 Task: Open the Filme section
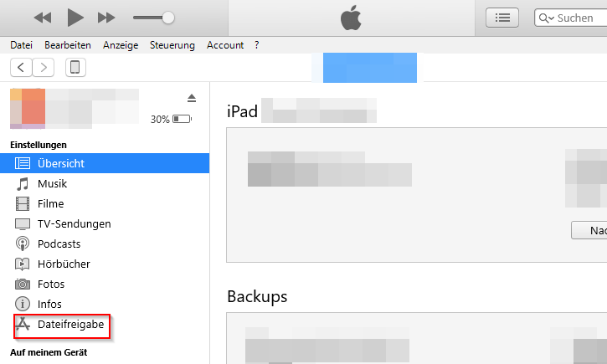pyautogui.click(x=50, y=203)
